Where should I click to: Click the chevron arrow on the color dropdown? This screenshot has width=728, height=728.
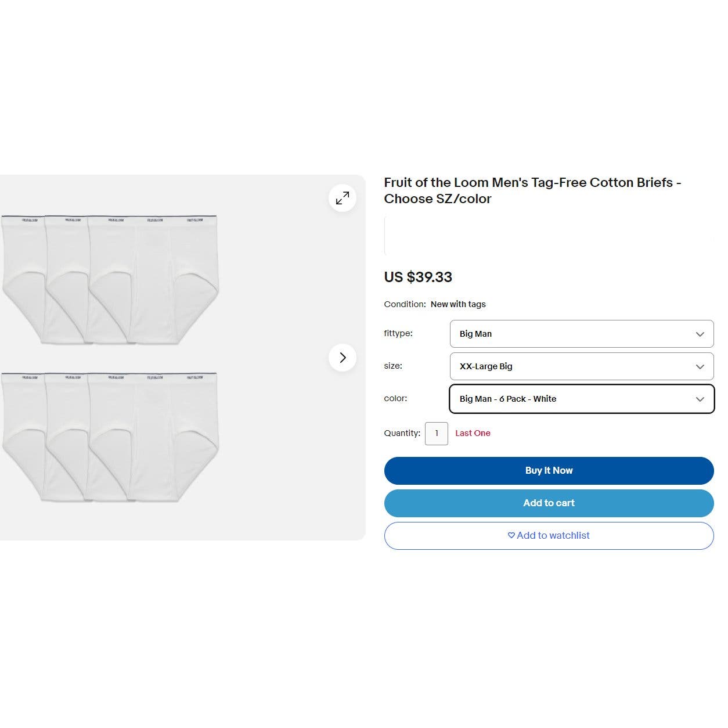point(700,399)
